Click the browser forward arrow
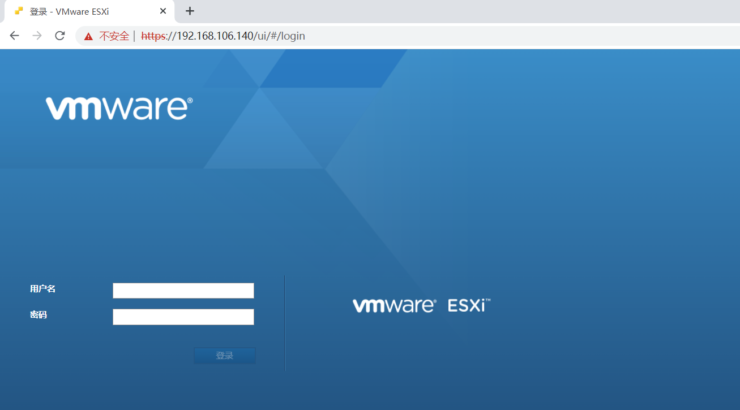This screenshot has width=740, height=410. tap(37, 36)
